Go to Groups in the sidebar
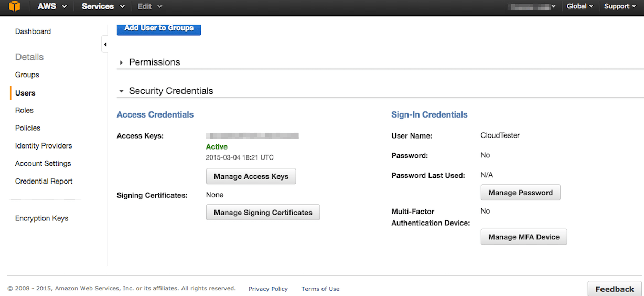The width and height of the screenshot is (644, 296). [x=27, y=75]
